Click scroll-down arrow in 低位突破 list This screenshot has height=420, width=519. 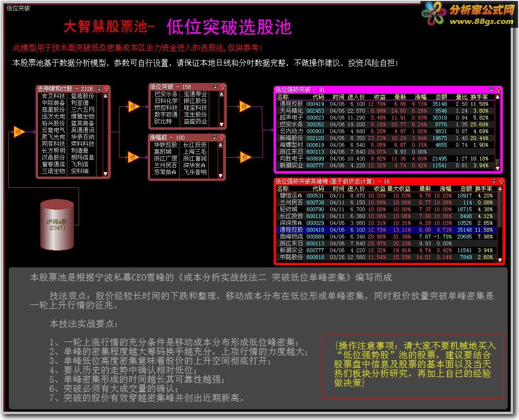221,125
